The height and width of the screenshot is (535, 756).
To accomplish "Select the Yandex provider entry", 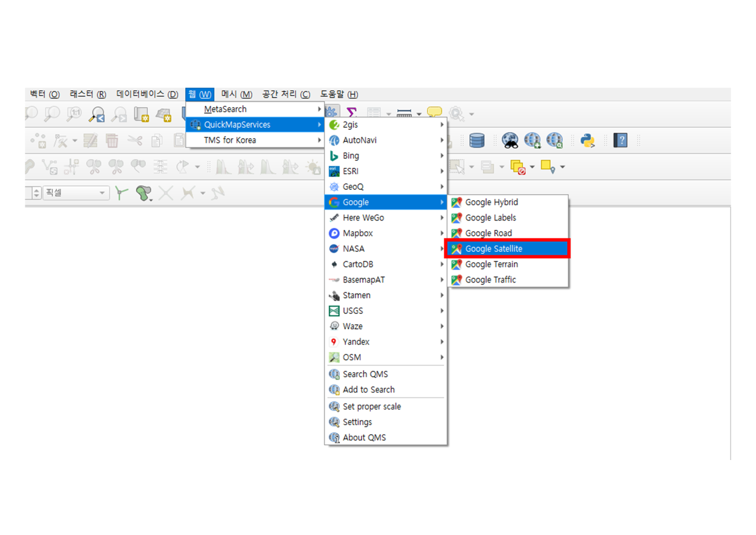I will click(x=386, y=342).
